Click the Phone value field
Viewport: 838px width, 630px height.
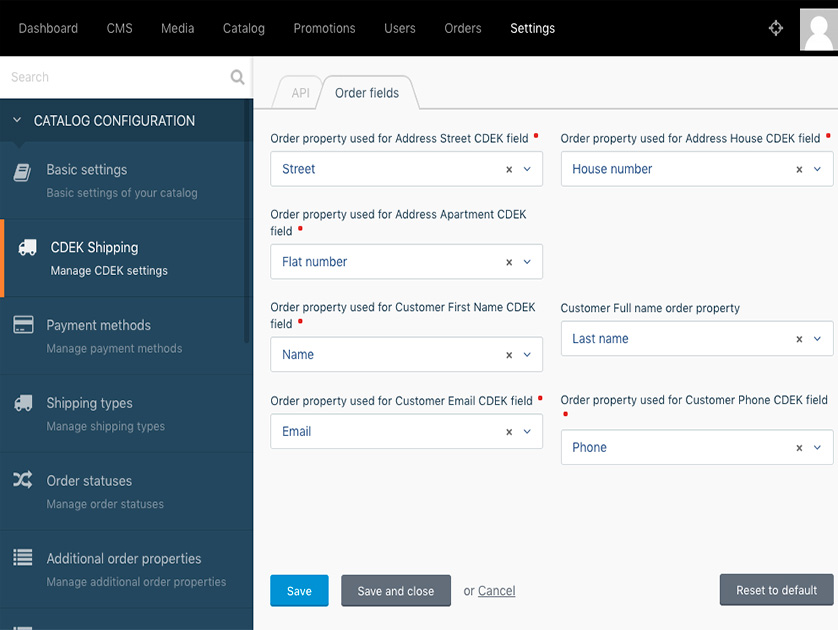(x=697, y=447)
